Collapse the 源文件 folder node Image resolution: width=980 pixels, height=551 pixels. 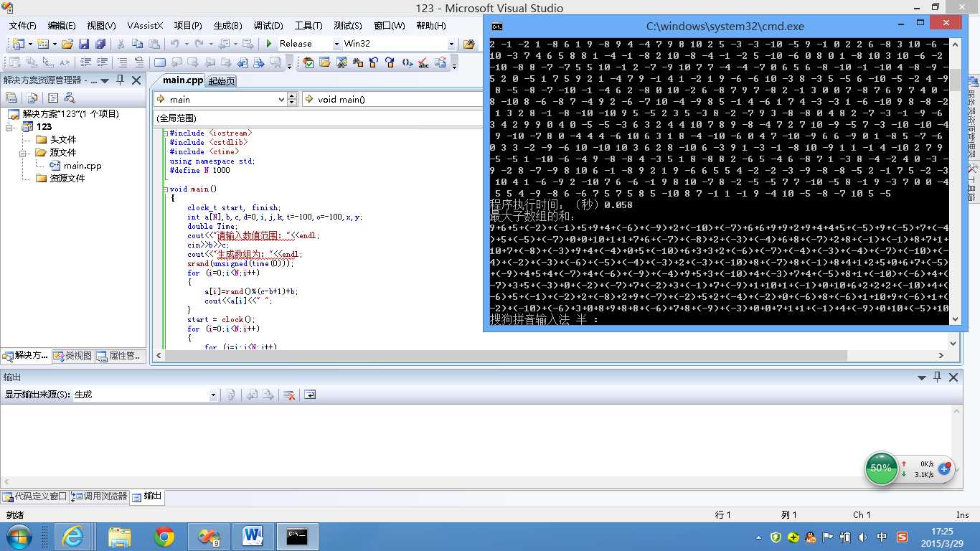[23, 153]
